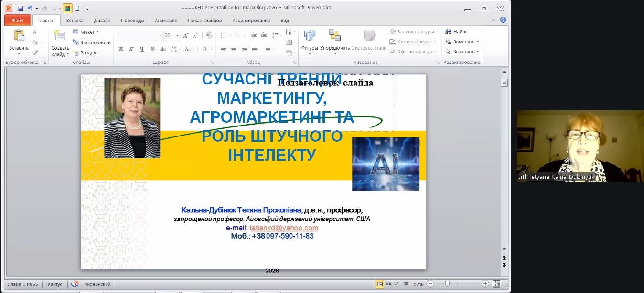Click the Save icon in quick access toolbar
This screenshot has width=644, height=293.
pyautogui.click(x=20, y=8)
